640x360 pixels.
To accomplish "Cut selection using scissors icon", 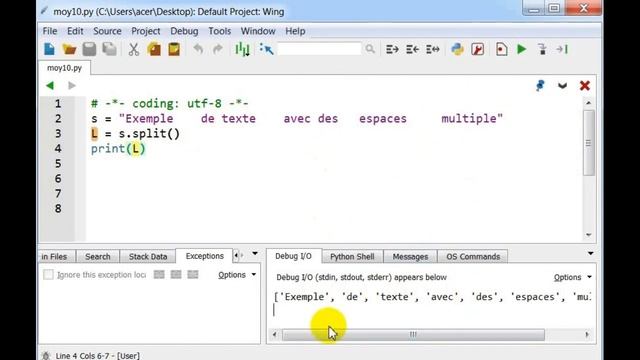I will click(133, 49).
